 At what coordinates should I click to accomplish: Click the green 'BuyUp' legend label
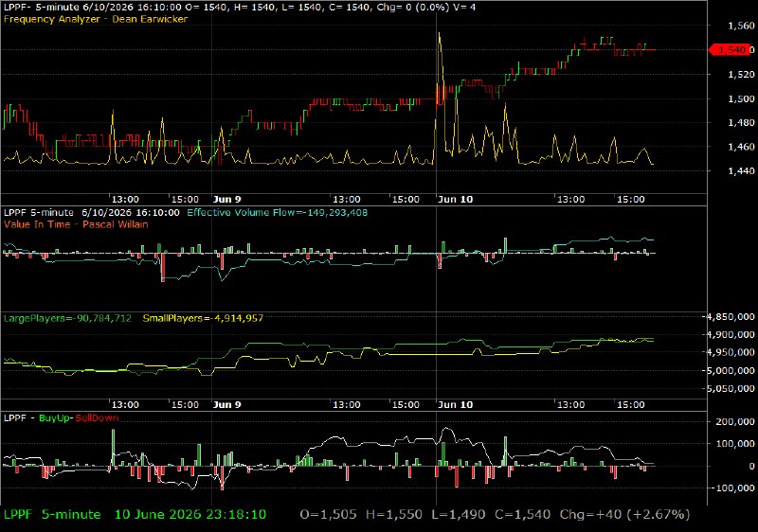[x=54, y=418]
